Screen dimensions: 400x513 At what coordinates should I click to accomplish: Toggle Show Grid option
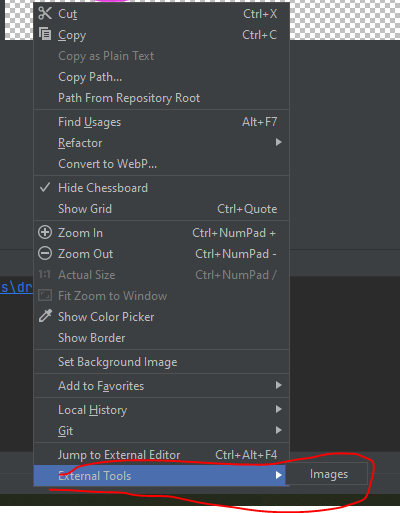click(161, 209)
